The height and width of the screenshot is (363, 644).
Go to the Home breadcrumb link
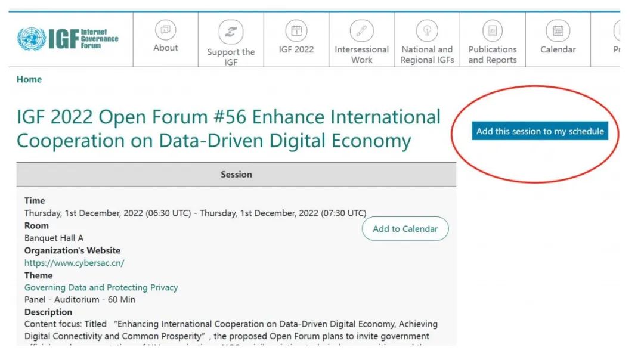(x=29, y=79)
